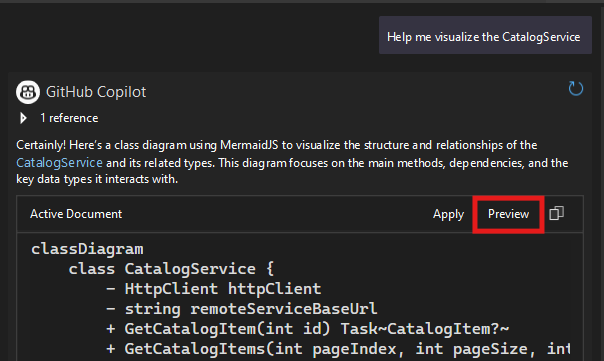The width and height of the screenshot is (604, 361).
Task: Click the GitHub Copilot avatar icon
Action: (x=28, y=92)
